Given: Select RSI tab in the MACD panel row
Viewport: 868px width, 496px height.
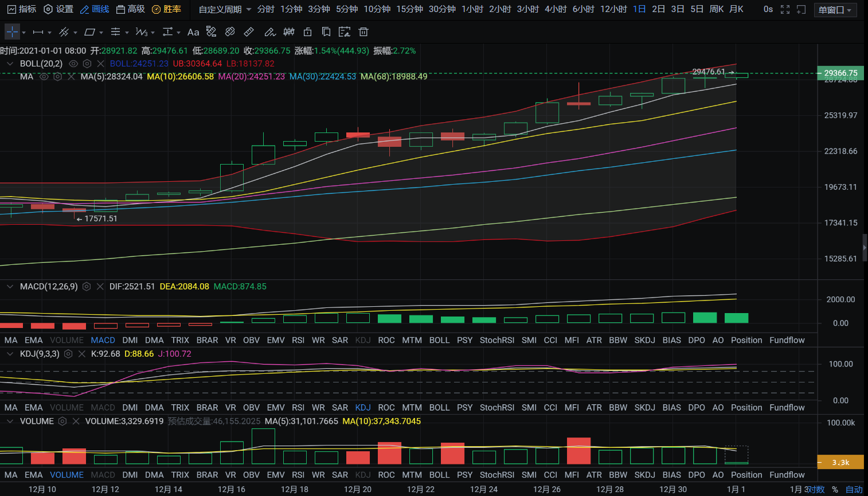Looking at the screenshot, I should coord(298,340).
